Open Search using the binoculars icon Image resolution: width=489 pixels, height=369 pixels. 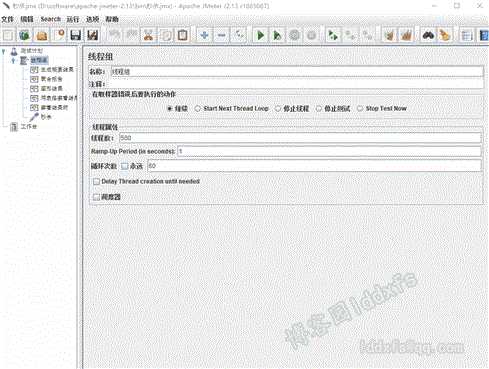click(428, 35)
